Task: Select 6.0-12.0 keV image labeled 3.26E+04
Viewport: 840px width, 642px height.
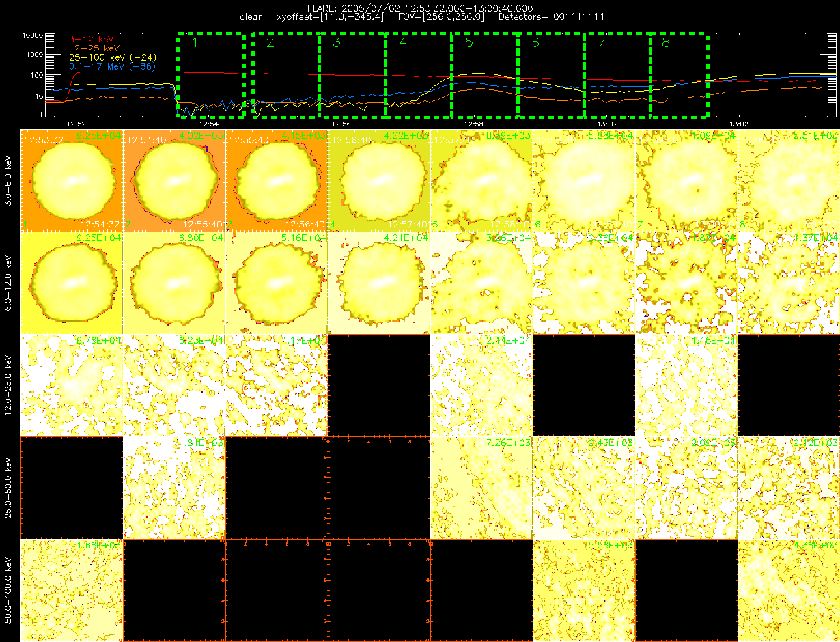Action: click(x=481, y=282)
